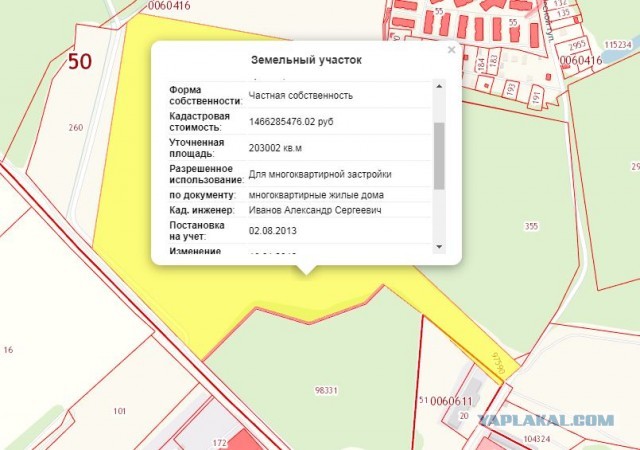
Task: Click parcel 260 on the map
Action: 76,127
